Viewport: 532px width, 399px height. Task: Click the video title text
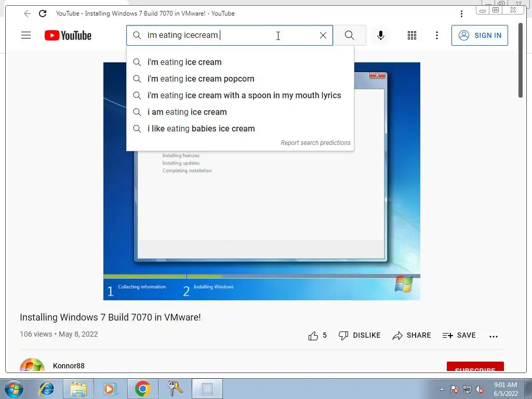tap(110, 317)
